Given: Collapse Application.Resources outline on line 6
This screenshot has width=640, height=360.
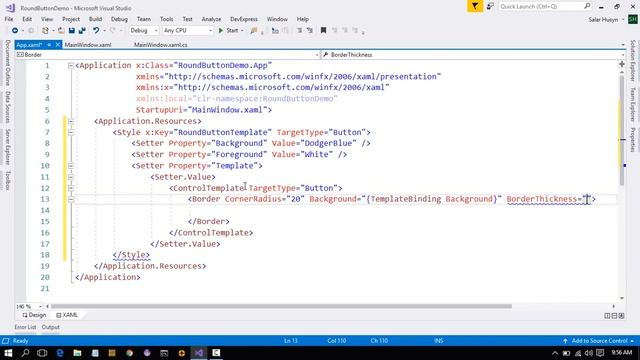Looking at the screenshot, I should tap(71, 121).
